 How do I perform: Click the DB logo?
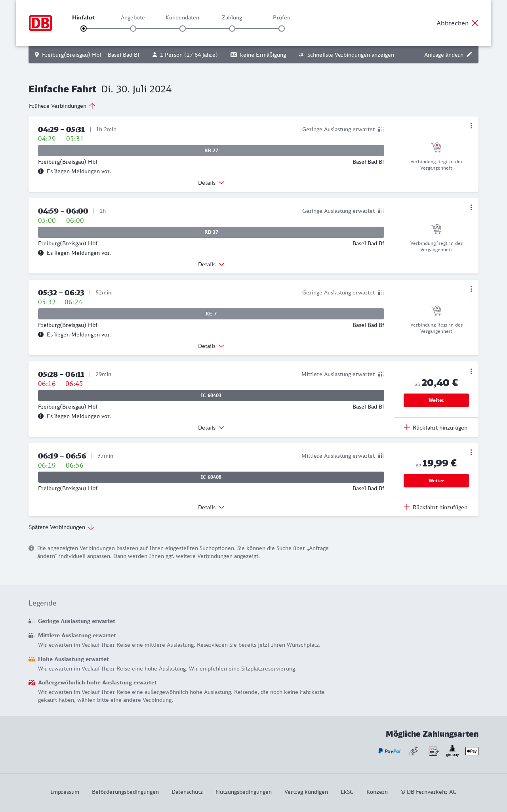tap(40, 23)
